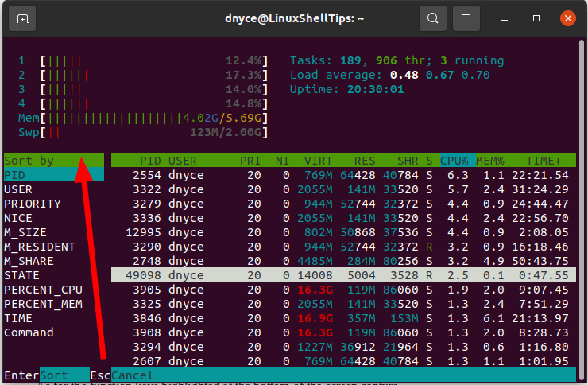Select PID in Sort by list
Image resolution: width=588 pixels, height=385 pixels.
click(x=54, y=175)
